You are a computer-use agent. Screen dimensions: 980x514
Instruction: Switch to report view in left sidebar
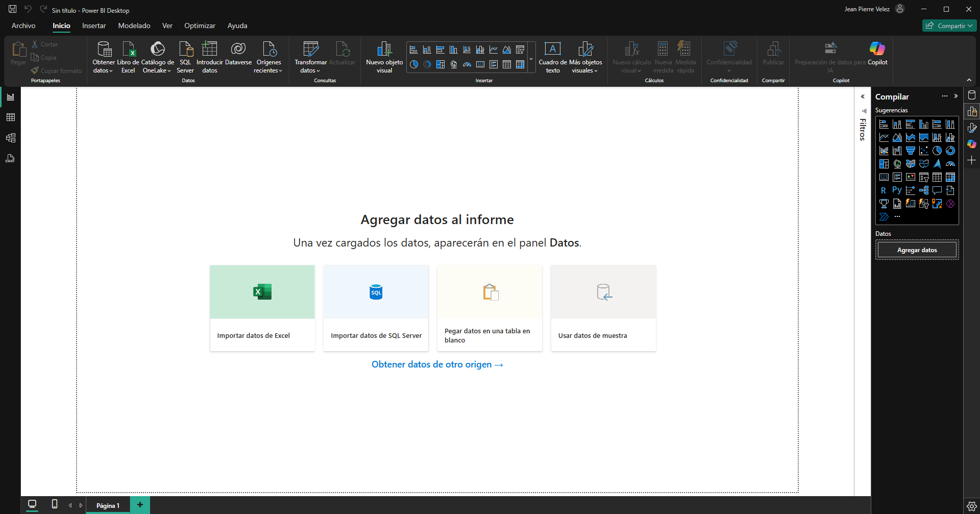point(11,97)
